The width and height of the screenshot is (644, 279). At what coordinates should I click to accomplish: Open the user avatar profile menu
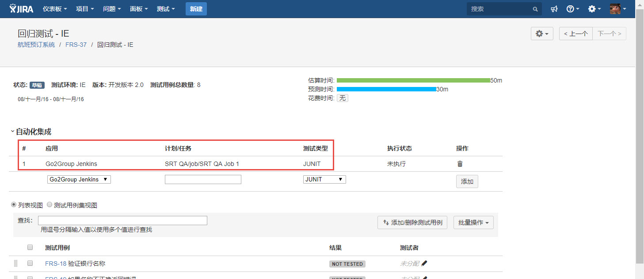pyautogui.click(x=618, y=9)
